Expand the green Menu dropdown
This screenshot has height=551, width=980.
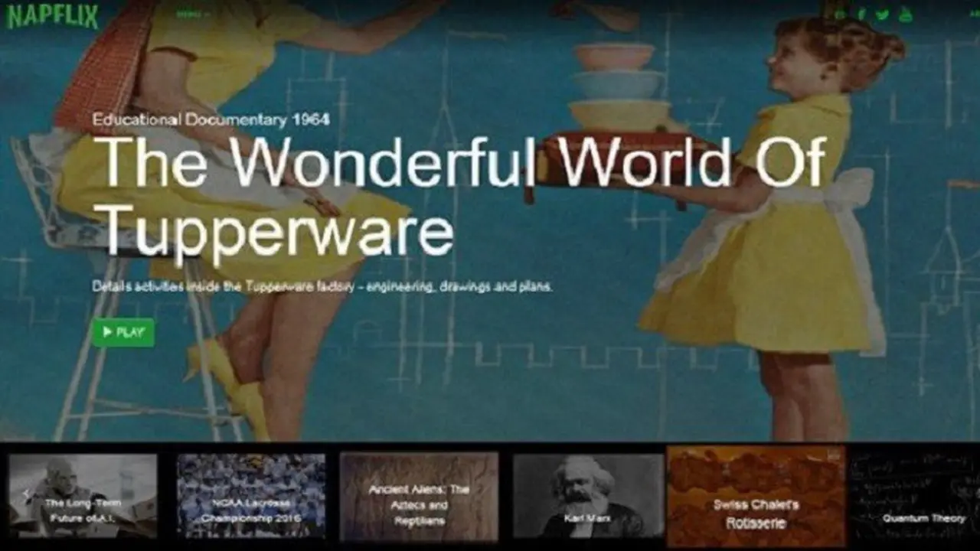coord(192,14)
